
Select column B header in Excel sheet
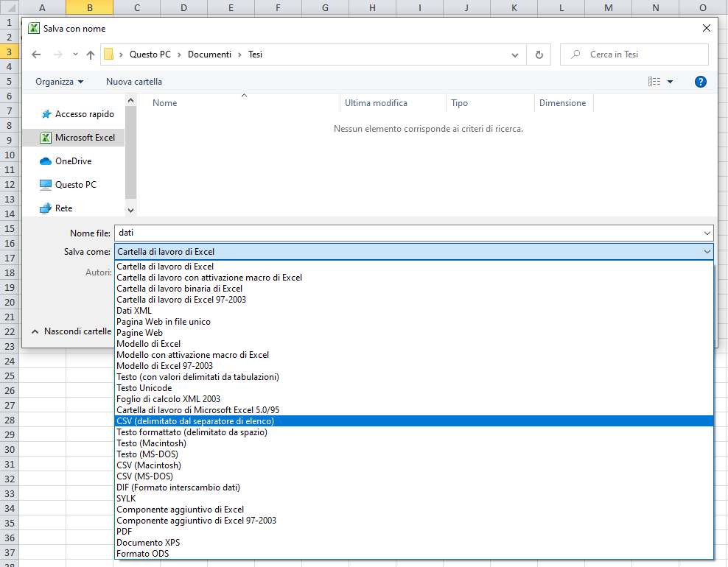point(90,7)
